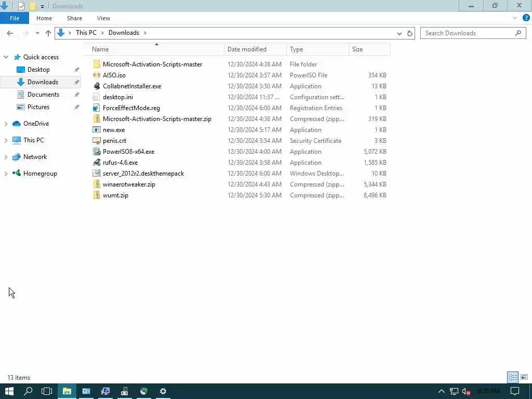Click the wumt.zip file icon
Viewport: 532px width, 399px height.
pyautogui.click(x=97, y=195)
